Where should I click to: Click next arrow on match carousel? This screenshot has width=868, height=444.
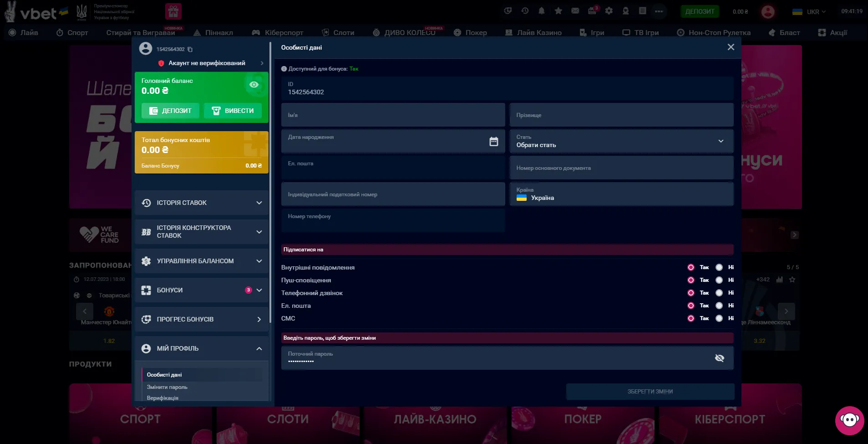pyautogui.click(x=786, y=311)
